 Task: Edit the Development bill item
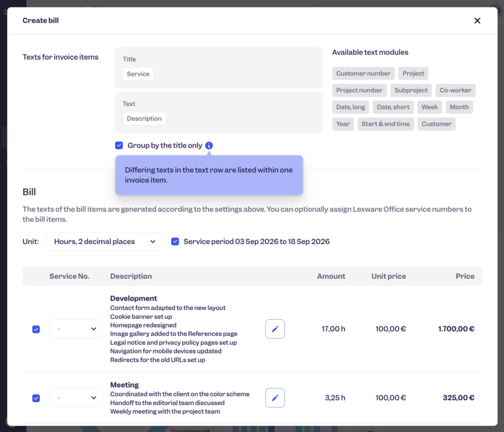click(275, 329)
